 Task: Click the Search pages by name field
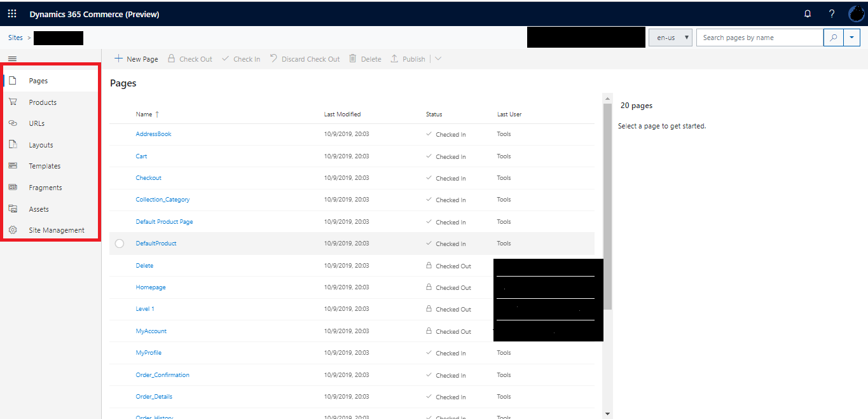760,38
